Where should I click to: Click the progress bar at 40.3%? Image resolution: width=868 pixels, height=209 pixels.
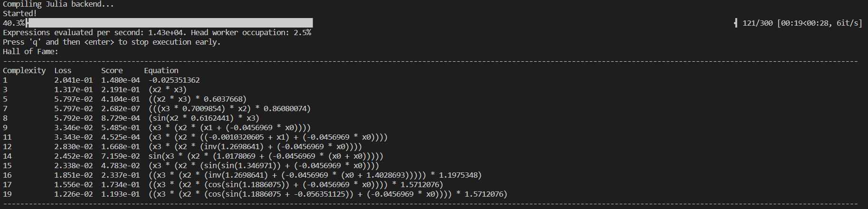pyautogui.click(x=170, y=23)
